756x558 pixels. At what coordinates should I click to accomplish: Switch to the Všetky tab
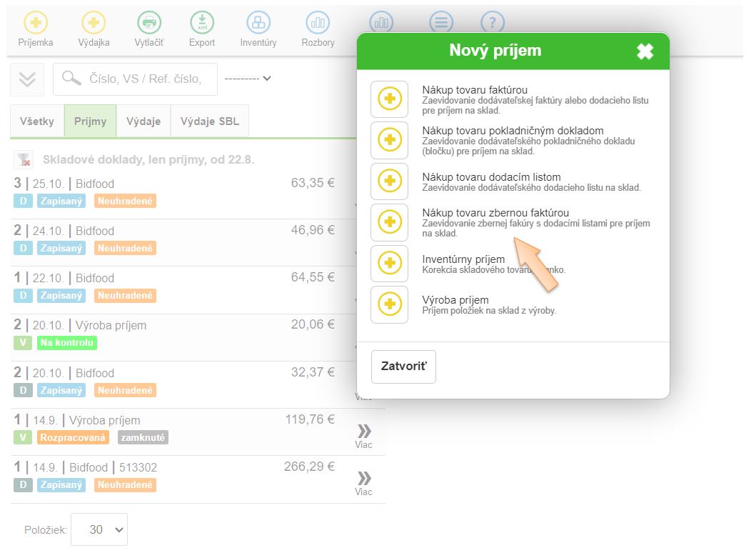tap(37, 121)
